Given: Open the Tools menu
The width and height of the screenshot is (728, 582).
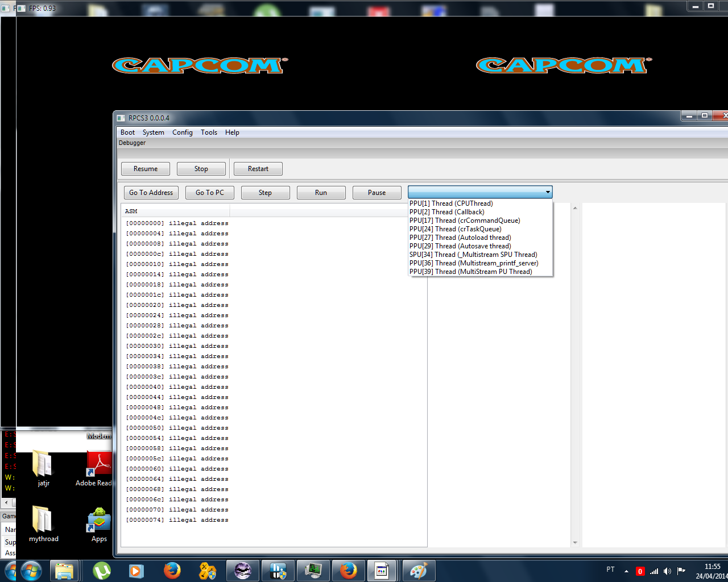Looking at the screenshot, I should 209,132.
